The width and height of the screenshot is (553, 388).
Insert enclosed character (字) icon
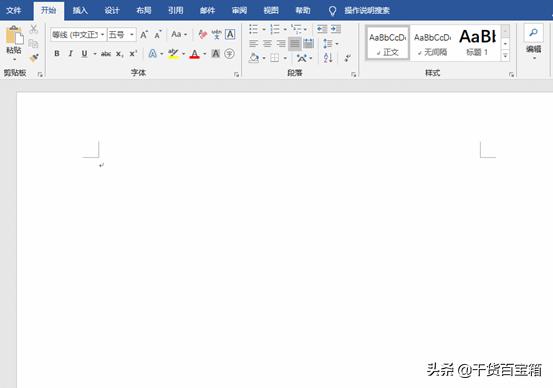pos(229,54)
